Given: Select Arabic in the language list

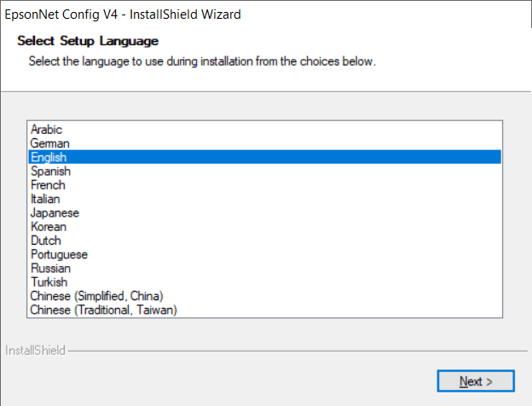Looking at the screenshot, I should [x=47, y=130].
